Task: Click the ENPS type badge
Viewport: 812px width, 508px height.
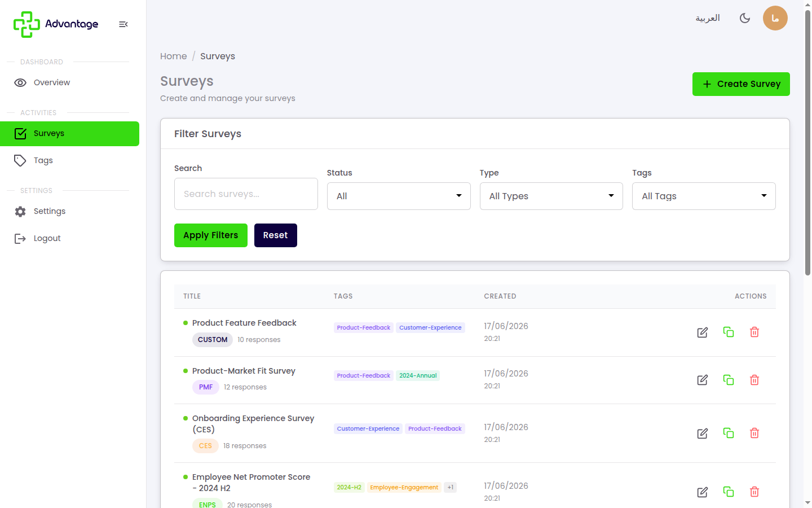Action: (x=208, y=504)
